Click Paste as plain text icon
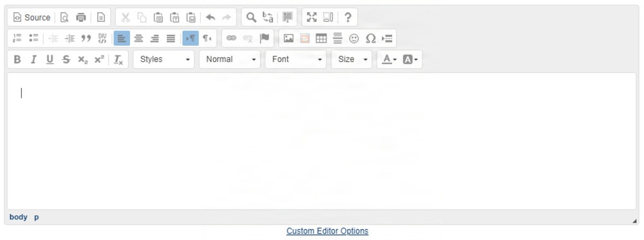The width and height of the screenshot is (644, 240). (x=175, y=17)
